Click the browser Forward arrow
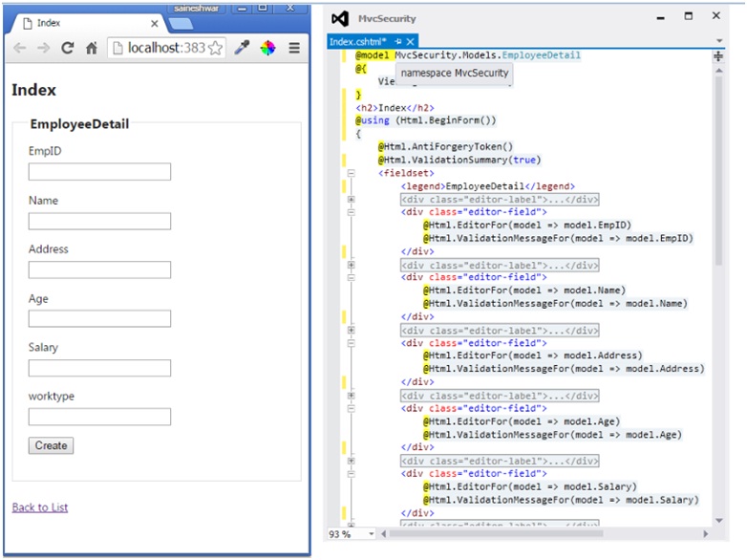747x560 pixels. 43,48
